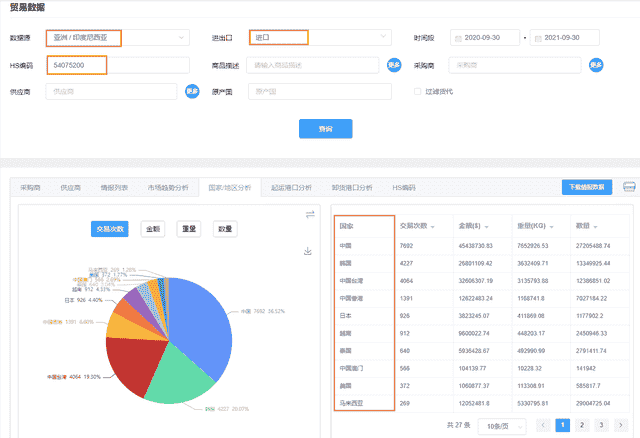The height and width of the screenshot is (438, 640).
Task: Click the blue download data button
Action: [x=587, y=187]
